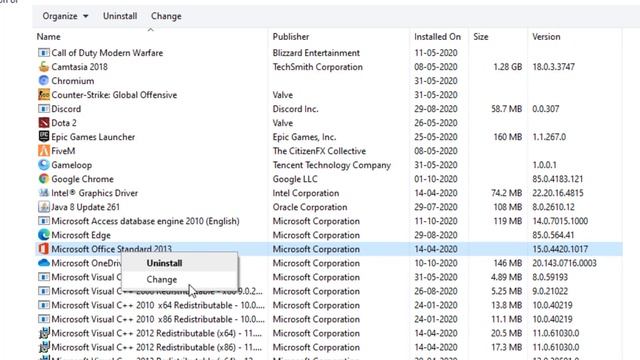Click the Camtasia 2018 program icon
The width and height of the screenshot is (640, 360).
[44, 67]
